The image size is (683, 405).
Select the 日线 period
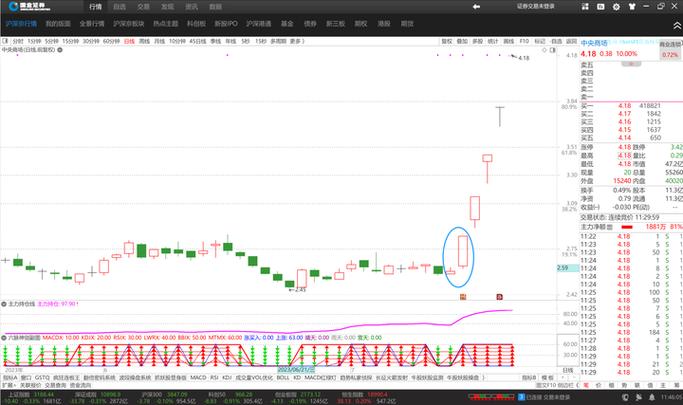[129, 41]
